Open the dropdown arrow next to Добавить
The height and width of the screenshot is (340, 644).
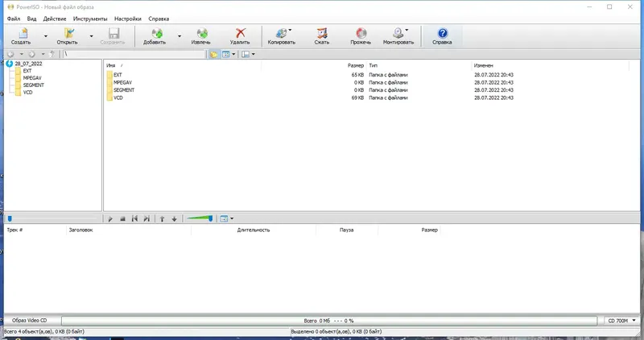[179, 36]
